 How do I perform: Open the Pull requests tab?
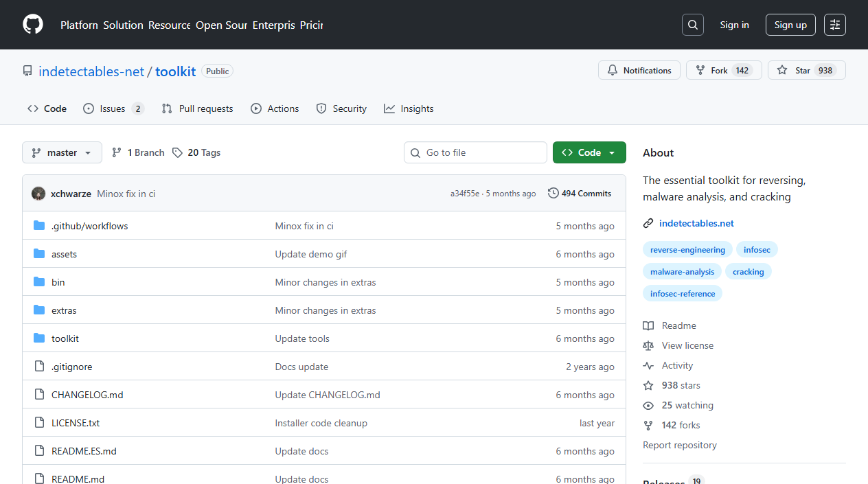tap(197, 108)
